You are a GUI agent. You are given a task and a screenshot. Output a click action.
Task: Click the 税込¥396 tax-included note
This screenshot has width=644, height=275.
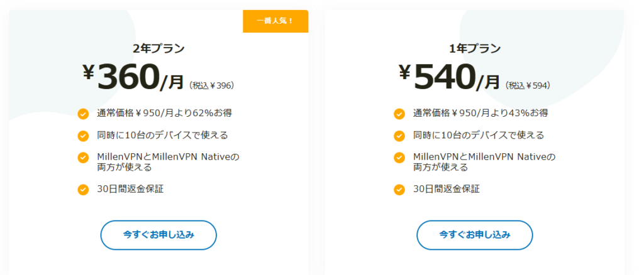pyautogui.click(x=211, y=85)
